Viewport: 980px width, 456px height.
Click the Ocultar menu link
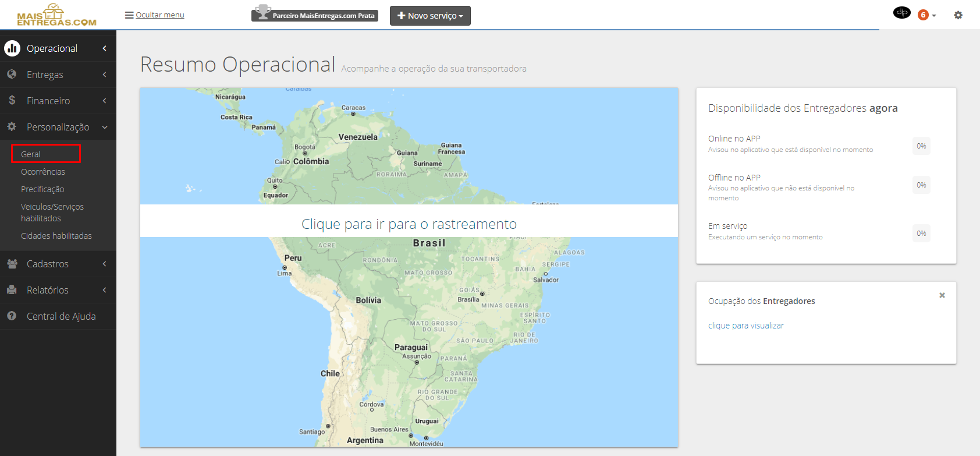(x=155, y=15)
